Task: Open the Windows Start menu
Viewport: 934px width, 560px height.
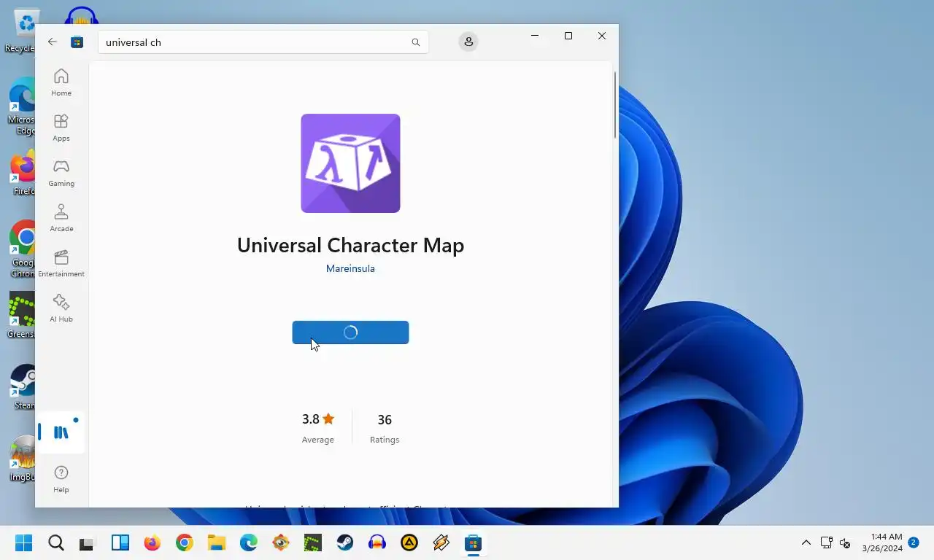Action: (x=24, y=542)
